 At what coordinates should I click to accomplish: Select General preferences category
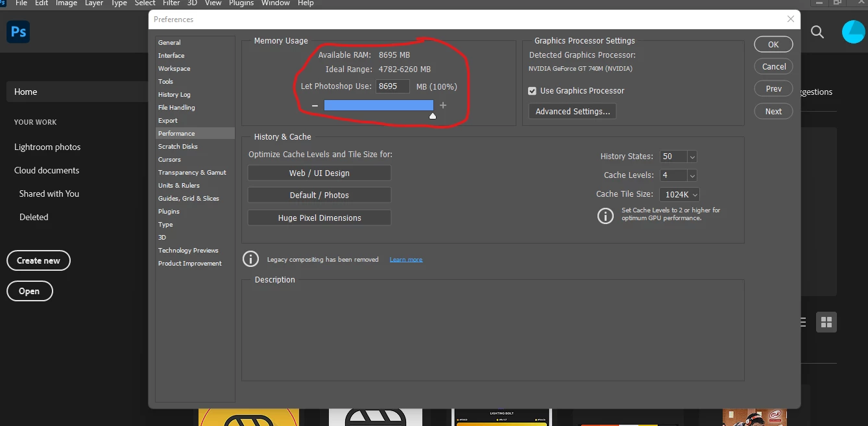point(195,42)
